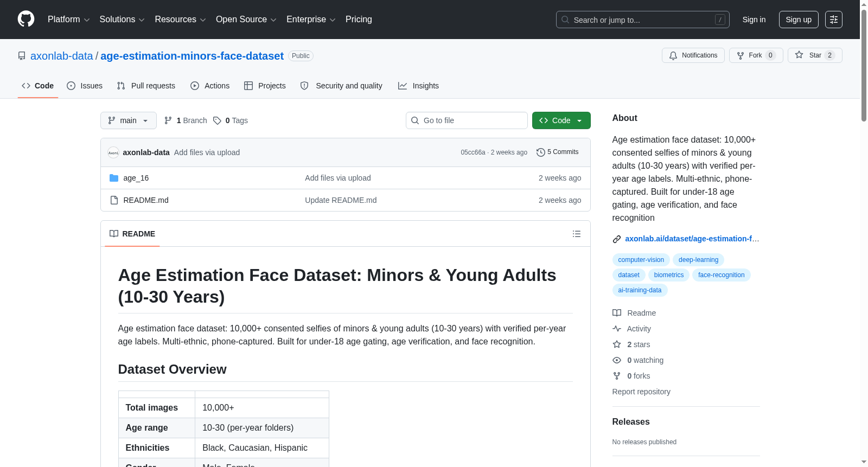
Task: Open the Pricing page
Action: pyautogui.click(x=359, y=20)
